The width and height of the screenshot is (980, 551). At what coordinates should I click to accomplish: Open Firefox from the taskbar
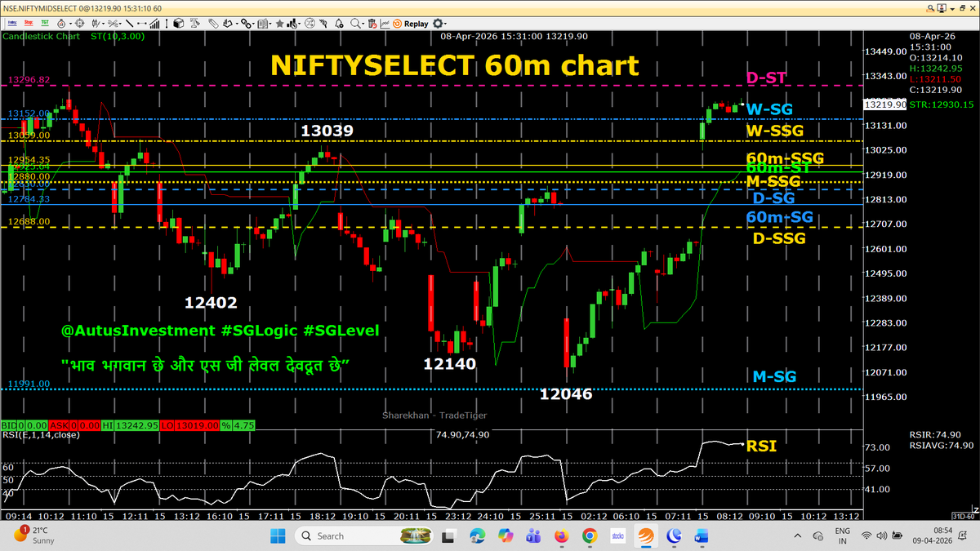click(561, 535)
